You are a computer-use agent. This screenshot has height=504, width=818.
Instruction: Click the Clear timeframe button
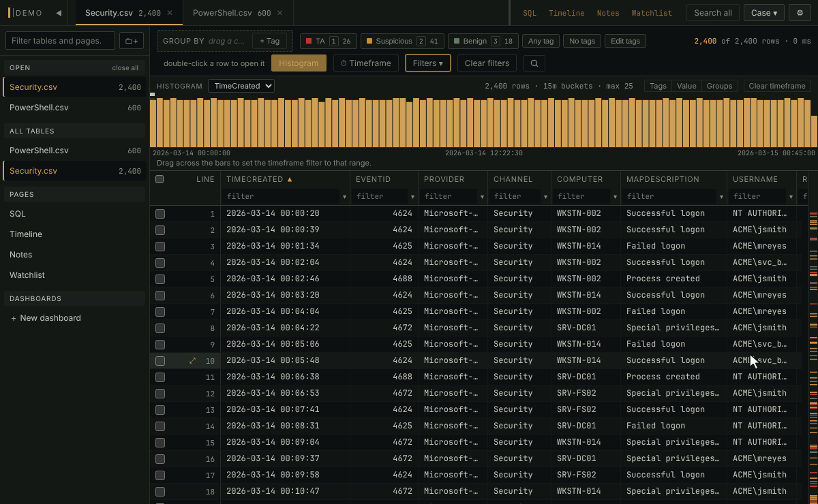(x=777, y=86)
